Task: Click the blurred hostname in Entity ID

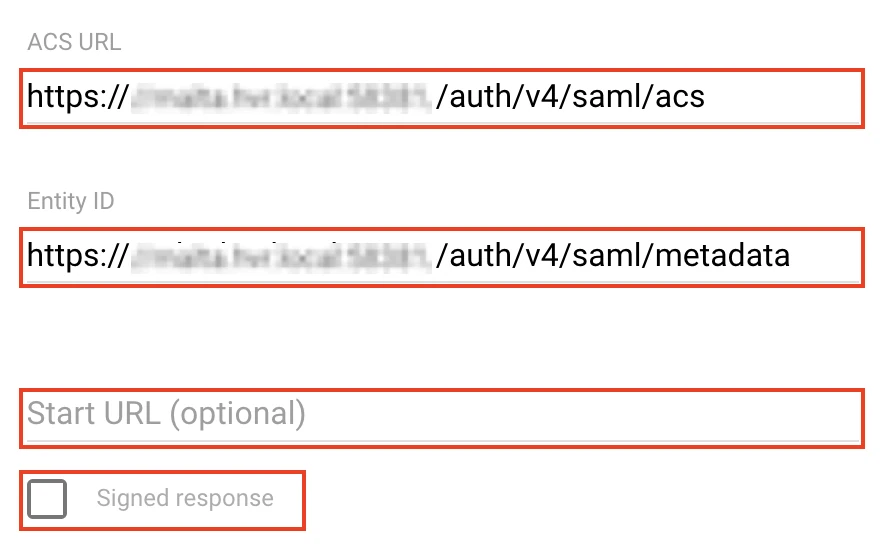Action: coord(280,256)
